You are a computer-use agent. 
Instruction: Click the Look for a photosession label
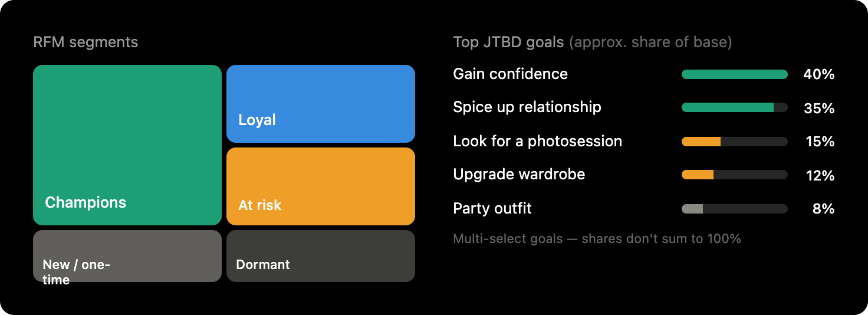(x=538, y=142)
